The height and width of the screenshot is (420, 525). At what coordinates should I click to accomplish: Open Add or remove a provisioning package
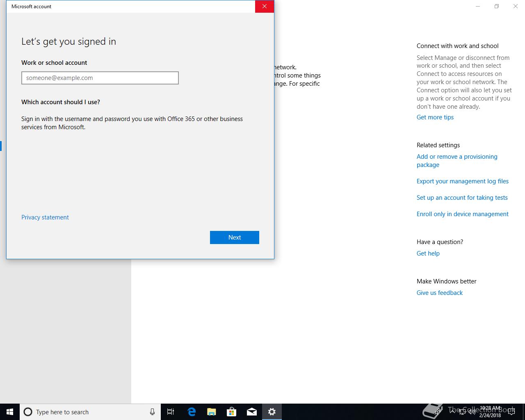pos(457,161)
